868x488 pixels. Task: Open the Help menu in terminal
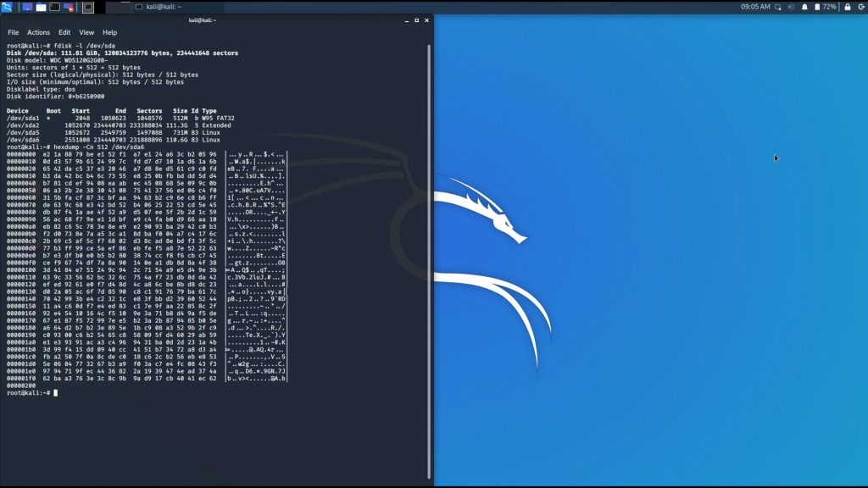coord(109,33)
